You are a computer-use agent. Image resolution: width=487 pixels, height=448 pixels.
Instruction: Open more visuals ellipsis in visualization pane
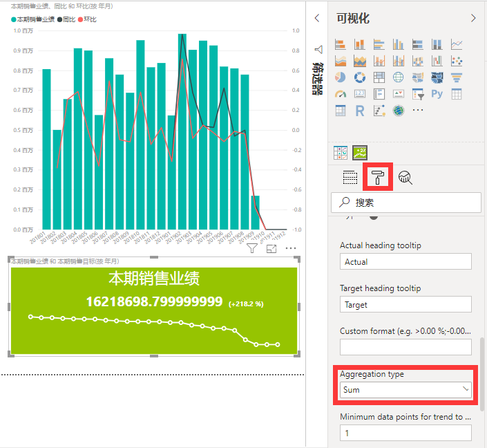click(x=418, y=110)
